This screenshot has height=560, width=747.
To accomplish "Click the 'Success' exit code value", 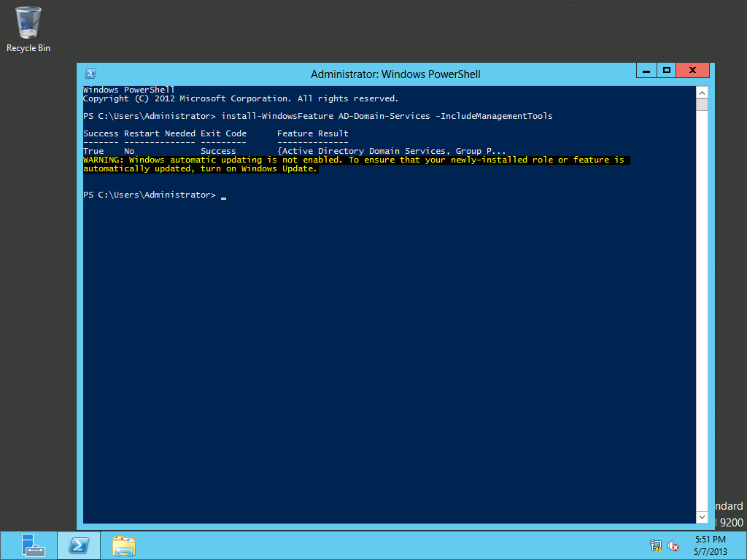I will click(x=218, y=151).
